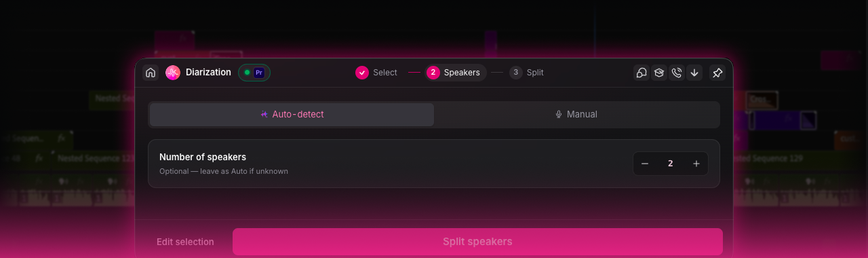This screenshot has width=868, height=258.
Task: Click the Number of speakers label
Action: coord(203,157)
